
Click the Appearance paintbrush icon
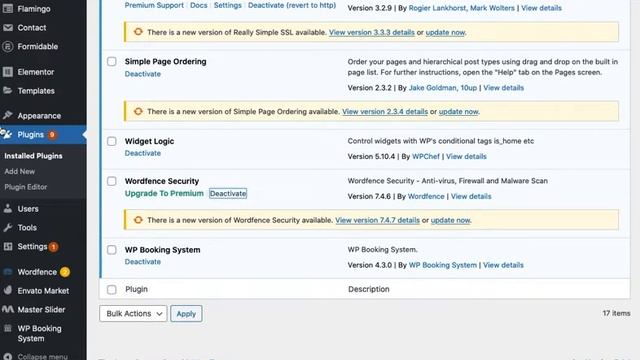pyautogui.click(x=8, y=116)
